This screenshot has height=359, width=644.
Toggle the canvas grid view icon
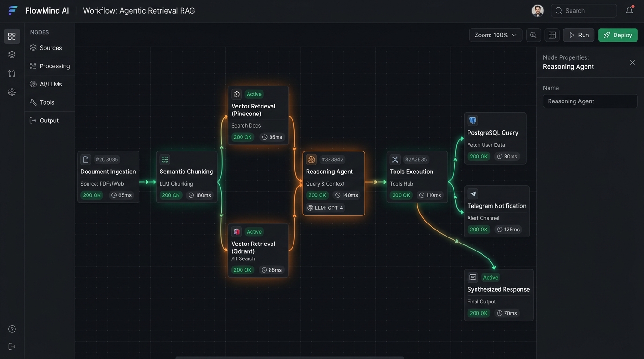[x=552, y=35]
